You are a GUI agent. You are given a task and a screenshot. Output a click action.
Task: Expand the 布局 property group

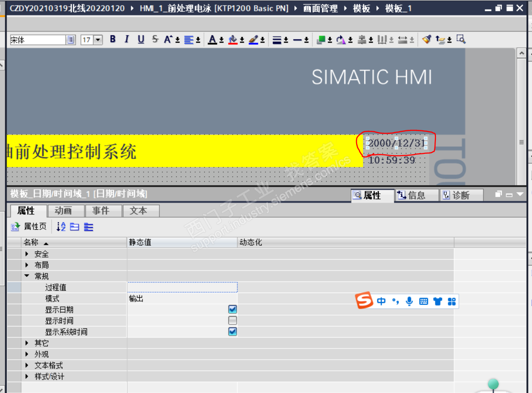pos(27,265)
